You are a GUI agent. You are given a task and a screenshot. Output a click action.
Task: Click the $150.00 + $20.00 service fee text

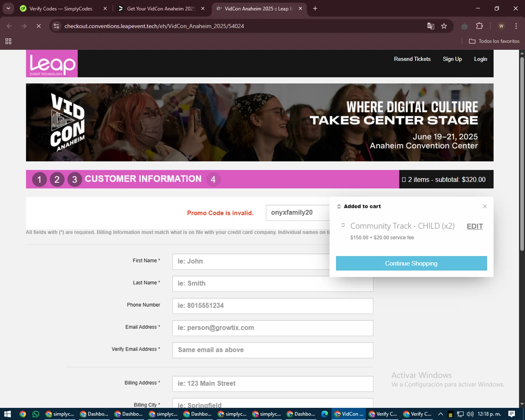pyautogui.click(x=382, y=238)
